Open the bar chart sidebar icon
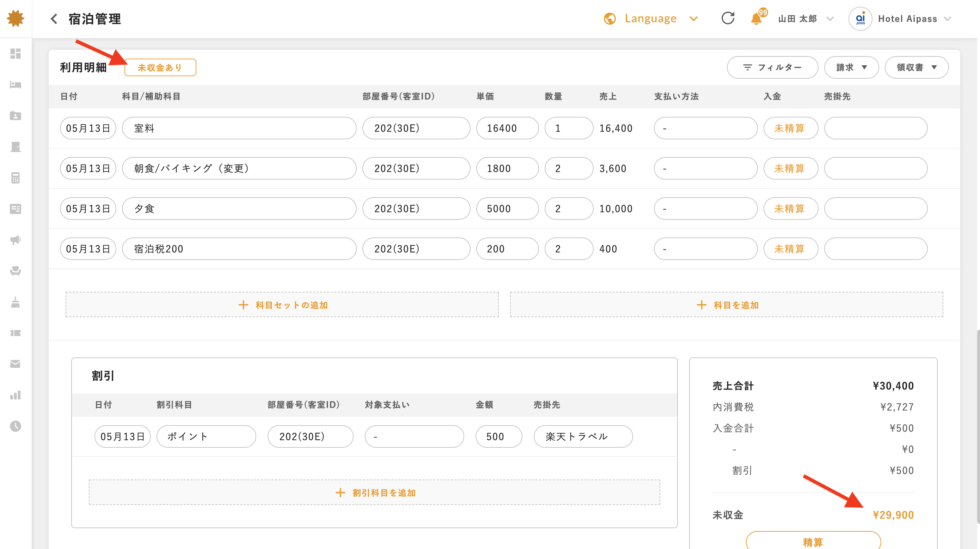The width and height of the screenshot is (980, 549). pyautogui.click(x=16, y=395)
